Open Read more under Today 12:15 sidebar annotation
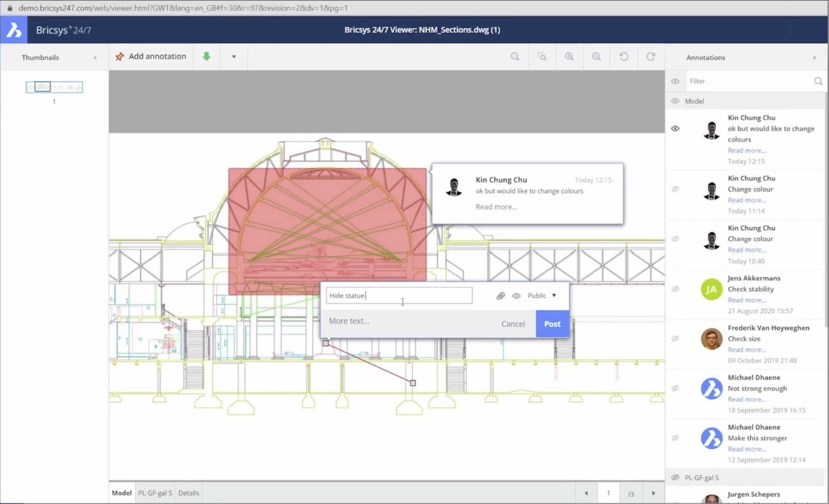Image resolution: width=829 pixels, height=504 pixels. point(747,151)
